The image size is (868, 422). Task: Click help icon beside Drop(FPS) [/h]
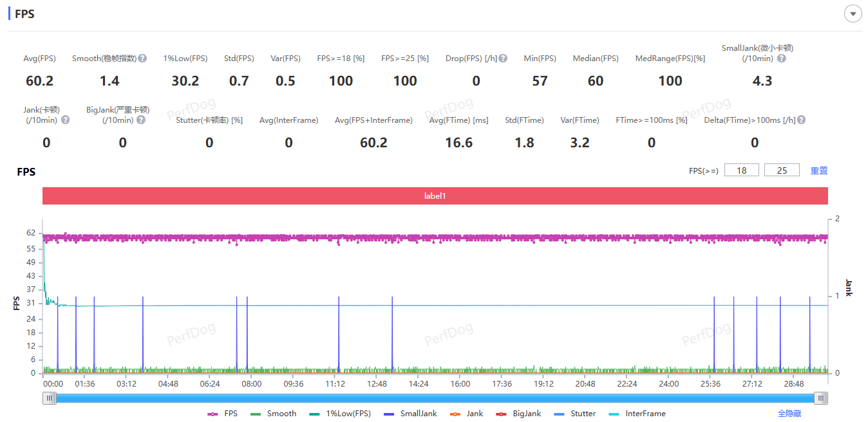click(503, 59)
